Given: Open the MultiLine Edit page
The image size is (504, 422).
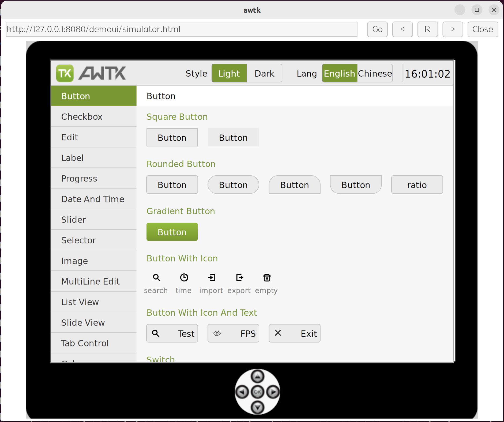Looking at the screenshot, I should click(94, 281).
